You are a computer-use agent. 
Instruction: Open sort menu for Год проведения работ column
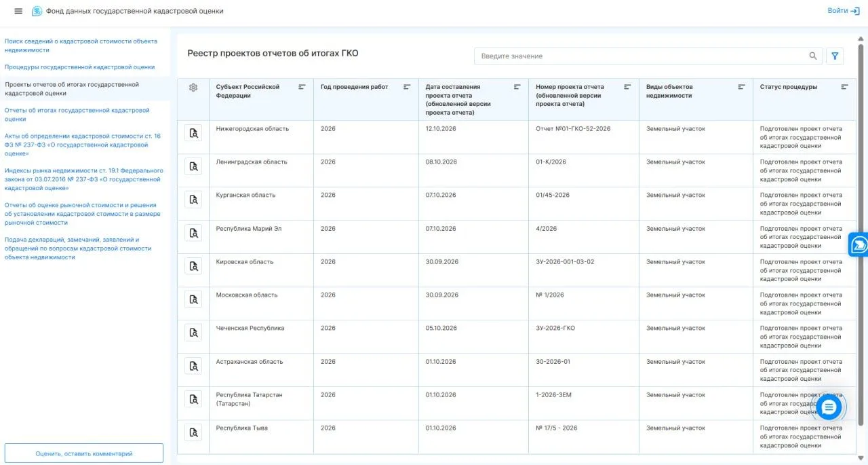coord(407,87)
